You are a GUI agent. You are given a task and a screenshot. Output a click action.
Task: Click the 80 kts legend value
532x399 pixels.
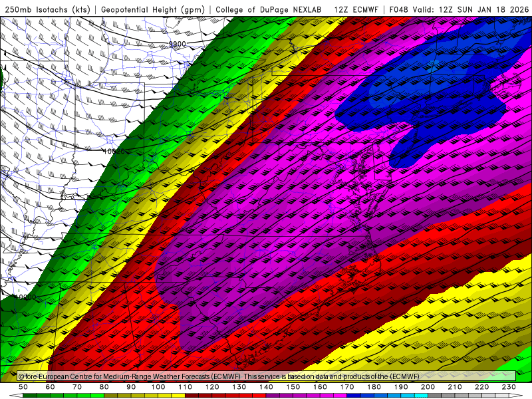[x=104, y=387]
